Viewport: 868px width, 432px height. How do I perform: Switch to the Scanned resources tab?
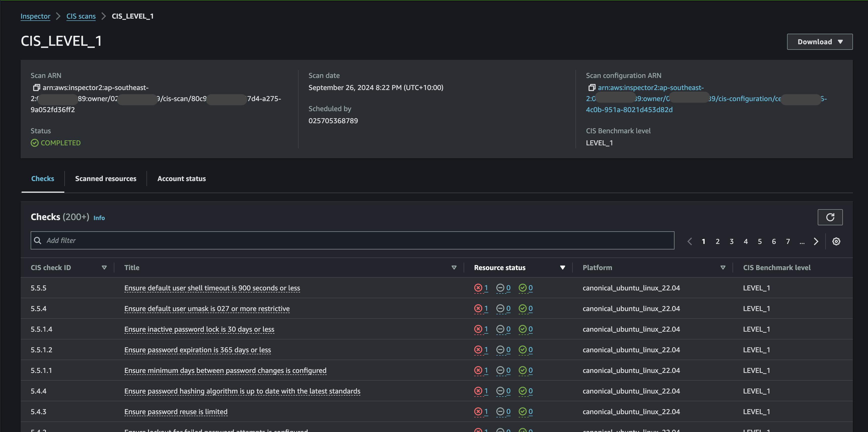[x=106, y=178]
